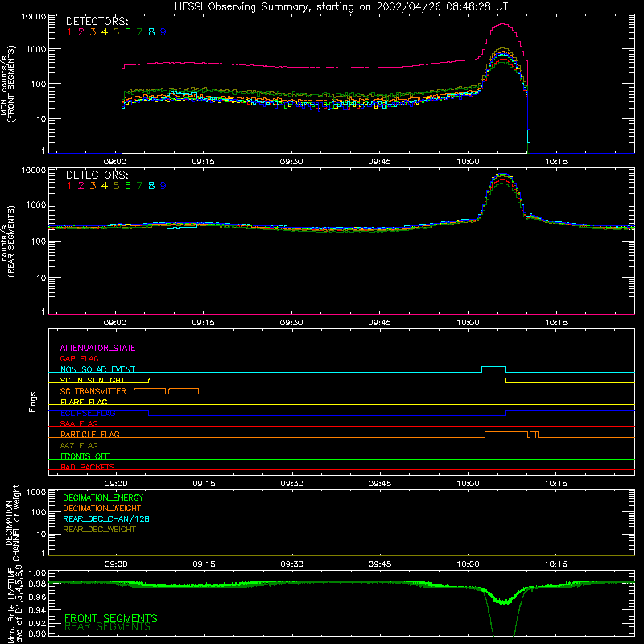Click the DECIMATION_ENERGY legend entry
Screen dimensions: 644x644
pyautogui.click(x=103, y=497)
